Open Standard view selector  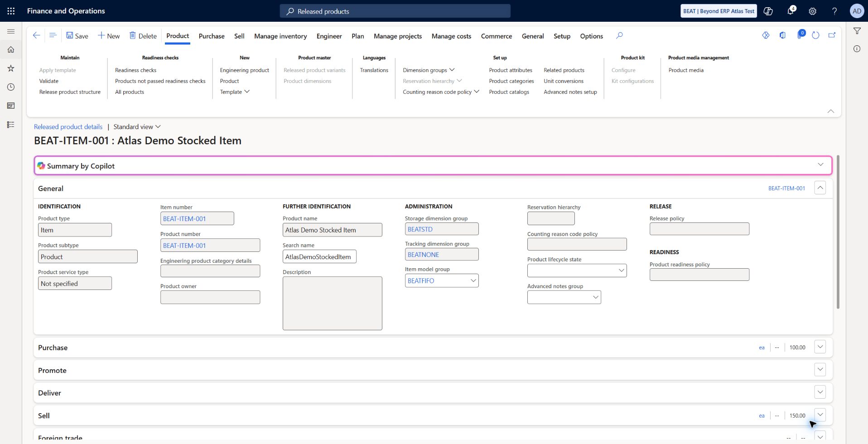coord(137,127)
